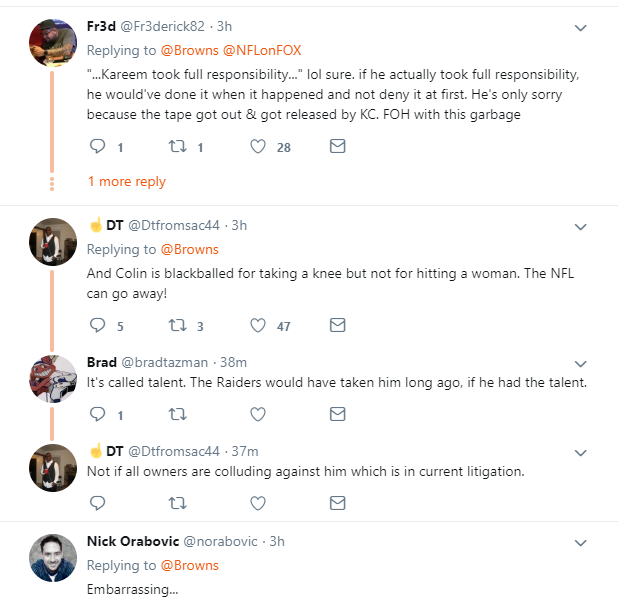Show the "1 more reply" thread
This screenshot has width=618, height=610.
127,182
